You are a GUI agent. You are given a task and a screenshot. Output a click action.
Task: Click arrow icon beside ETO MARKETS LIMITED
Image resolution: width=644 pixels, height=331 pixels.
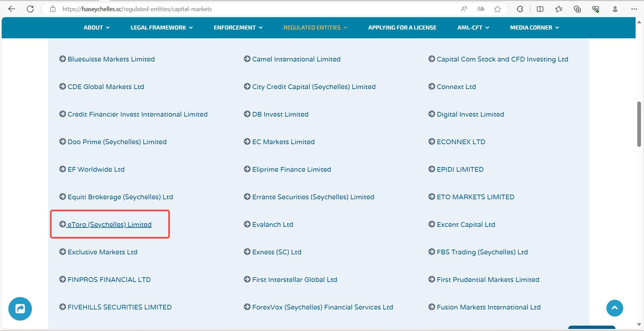coord(432,197)
